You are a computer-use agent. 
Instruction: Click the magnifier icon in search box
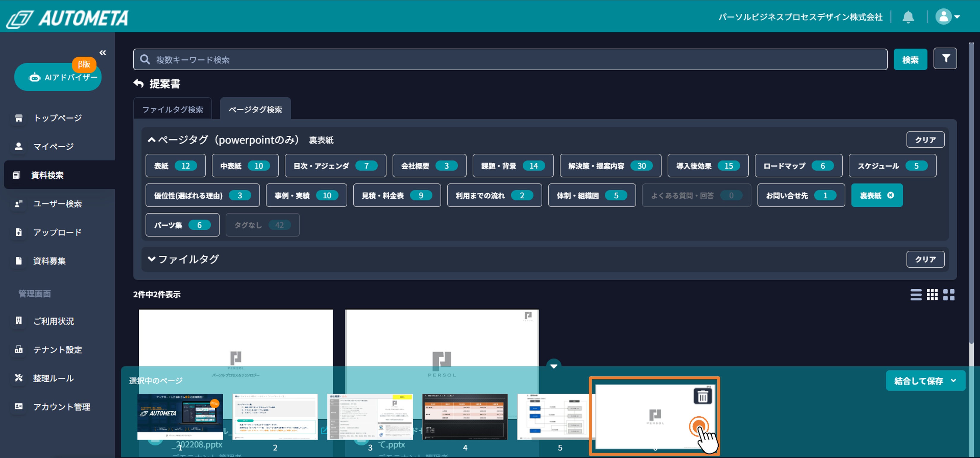(x=145, y=59)
